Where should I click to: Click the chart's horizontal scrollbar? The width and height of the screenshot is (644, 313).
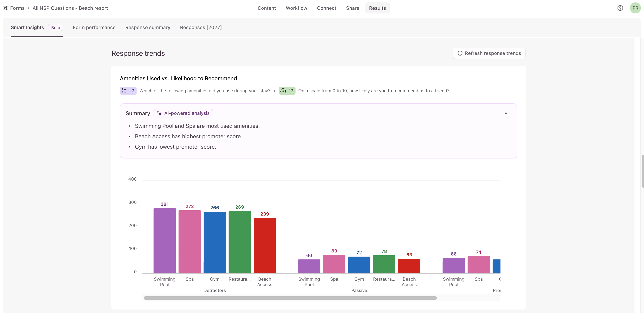tap(290, 298)
